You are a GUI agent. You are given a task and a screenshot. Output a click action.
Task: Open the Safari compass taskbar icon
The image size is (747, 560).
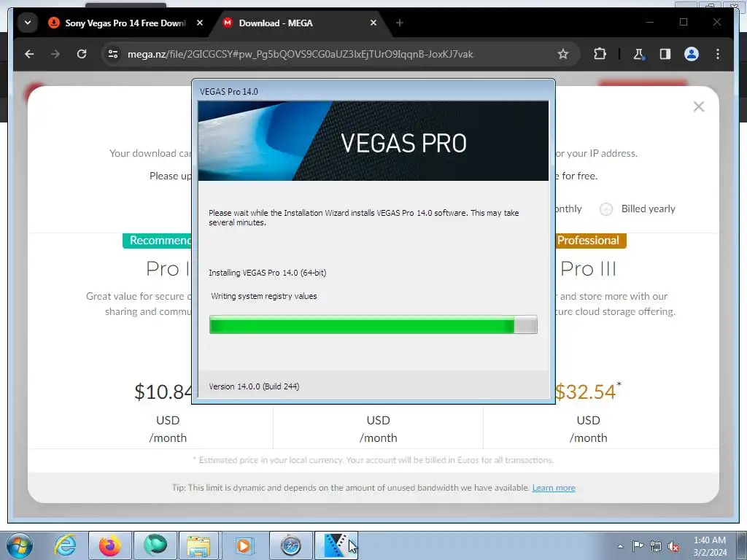tap(290, 545)
